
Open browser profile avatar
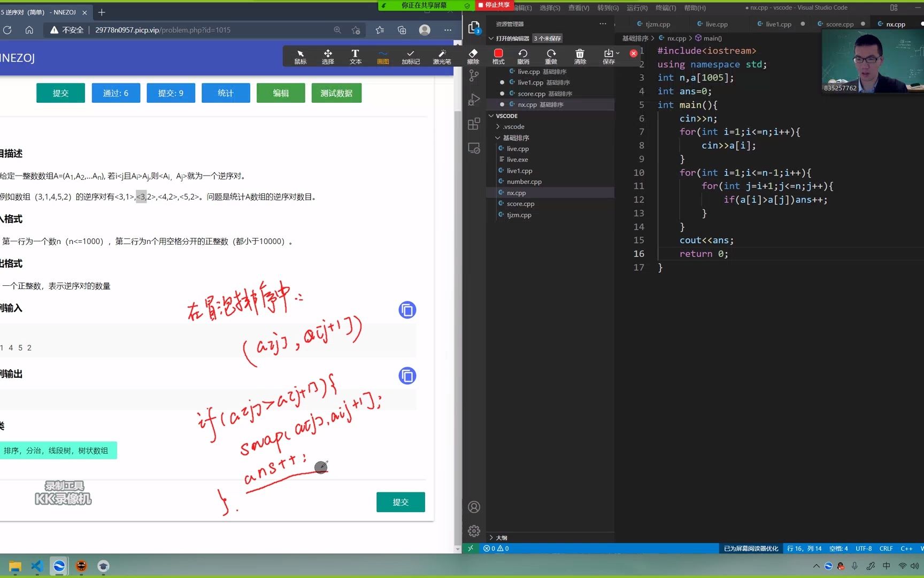coord(425,30)
